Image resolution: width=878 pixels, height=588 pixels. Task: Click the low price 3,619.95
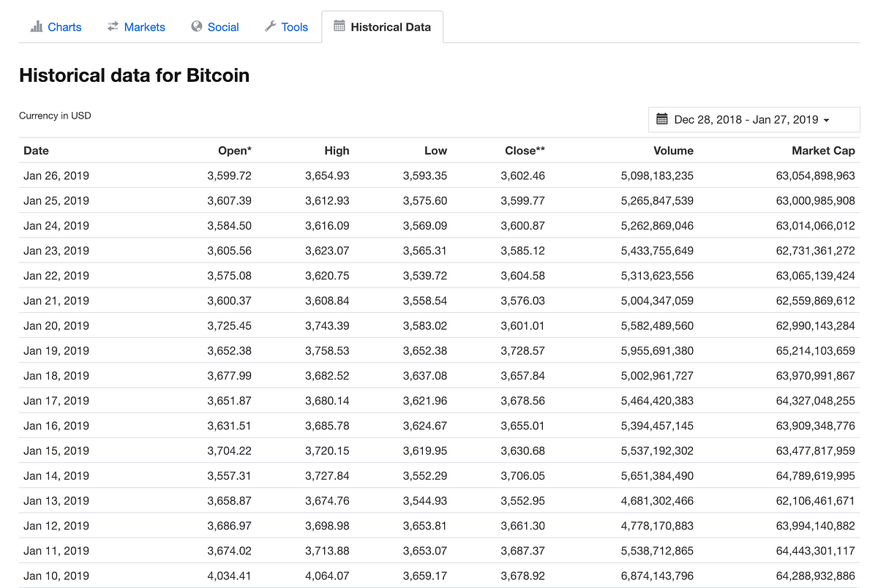pos(425,451)
